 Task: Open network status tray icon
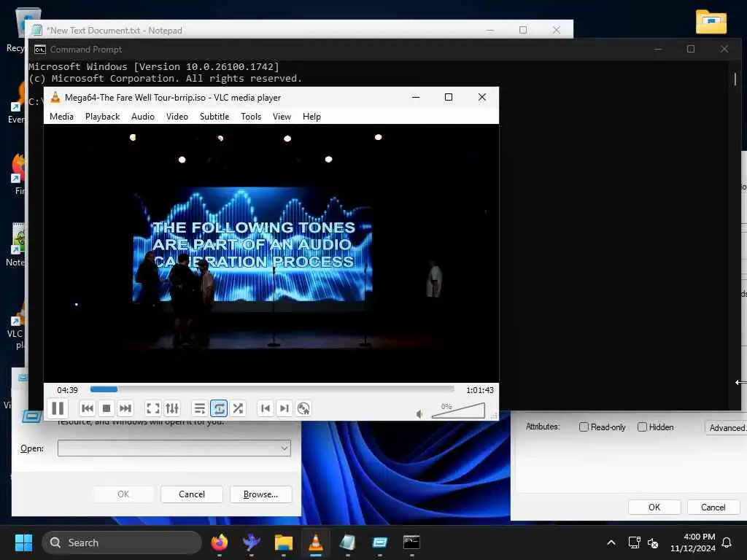pyautogui.click(x=634, y=542)
